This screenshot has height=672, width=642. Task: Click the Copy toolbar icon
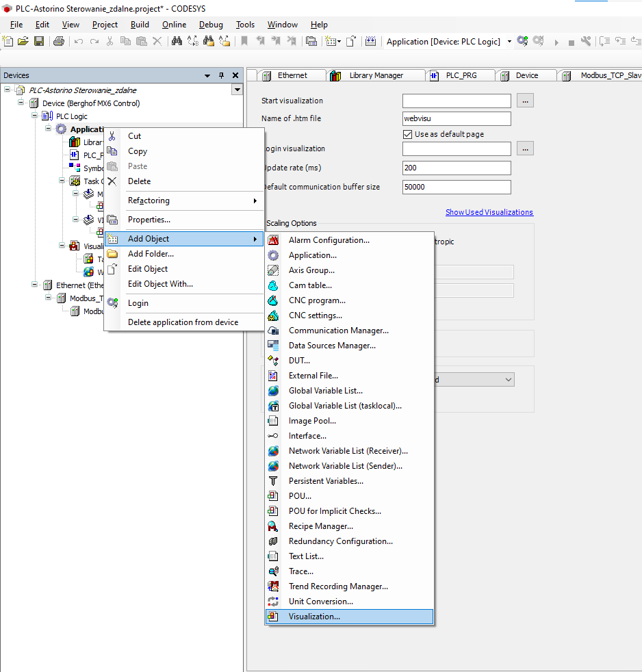point(125,41)
